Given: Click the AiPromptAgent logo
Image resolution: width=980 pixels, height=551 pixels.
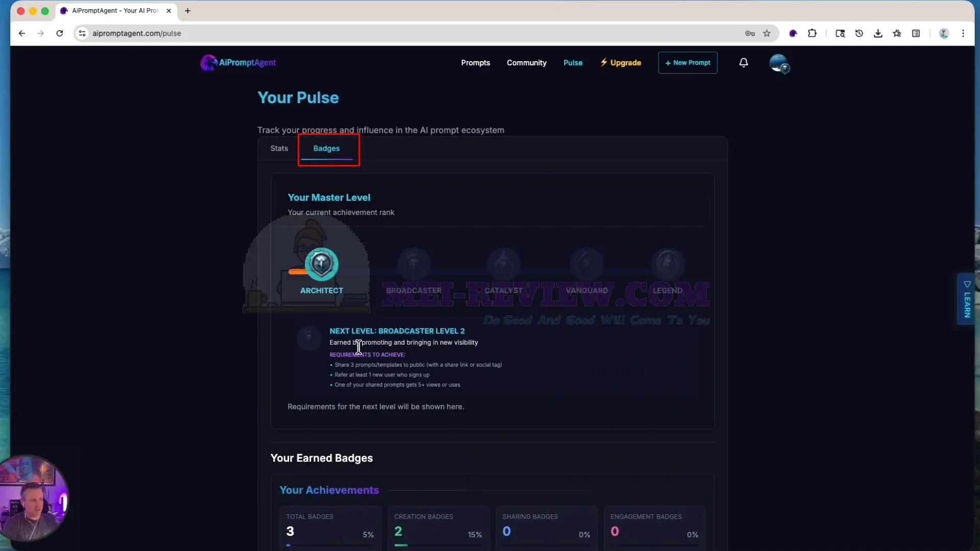Looking at the screenshot, I should click(238, 62).
